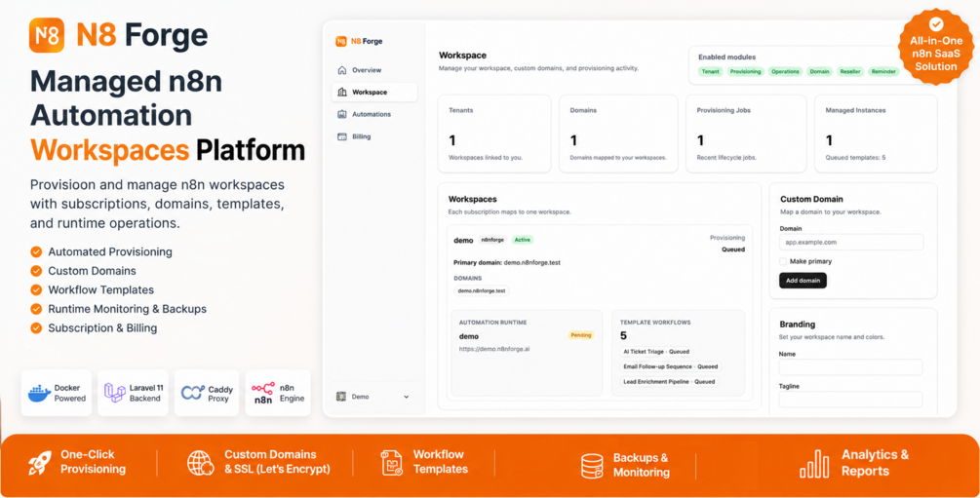Image resolution: width=980 pixels, height=498 pixels.
Task: Click the AI Ticket Triage · Queued template
Action: pos(656,352)
